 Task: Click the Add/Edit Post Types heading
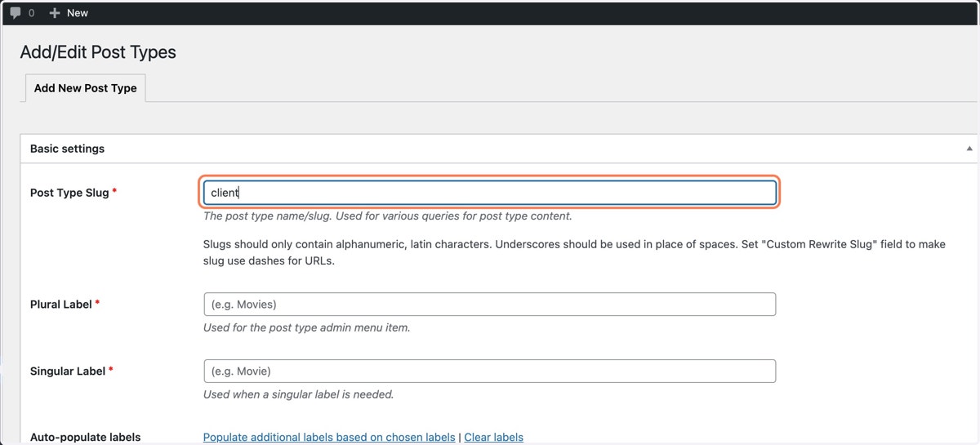pyautogui.click(x=98, y=52)
